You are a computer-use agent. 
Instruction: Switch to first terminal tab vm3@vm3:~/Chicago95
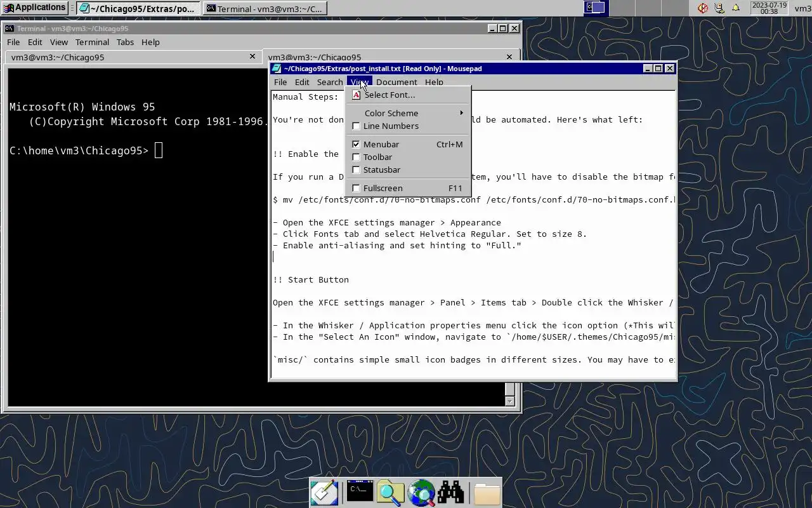pos(133,57)
